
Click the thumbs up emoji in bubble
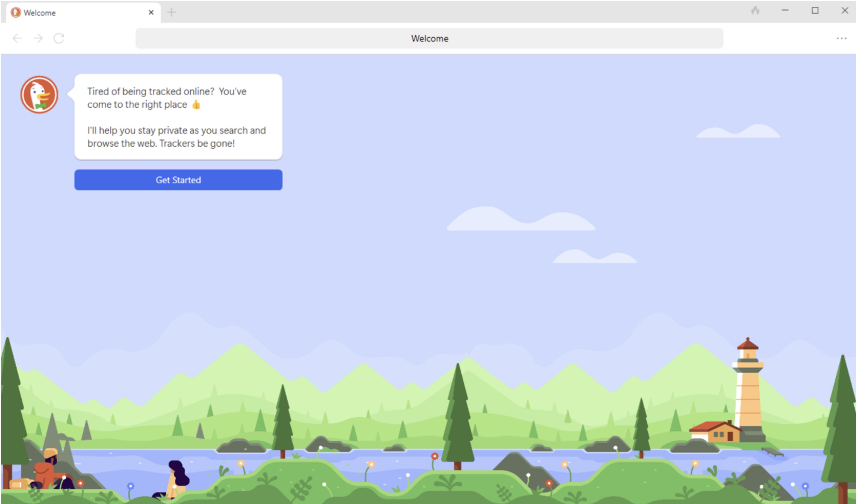point(196,105)
